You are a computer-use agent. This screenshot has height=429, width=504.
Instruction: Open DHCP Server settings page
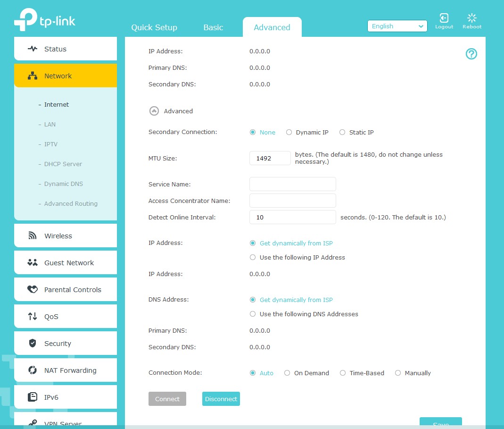(63, 164)
